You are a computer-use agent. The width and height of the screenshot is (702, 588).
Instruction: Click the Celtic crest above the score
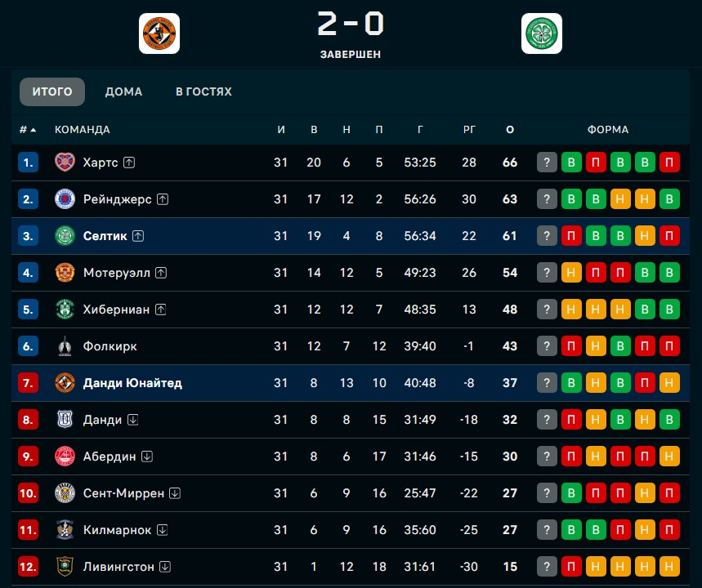[542, 34]
